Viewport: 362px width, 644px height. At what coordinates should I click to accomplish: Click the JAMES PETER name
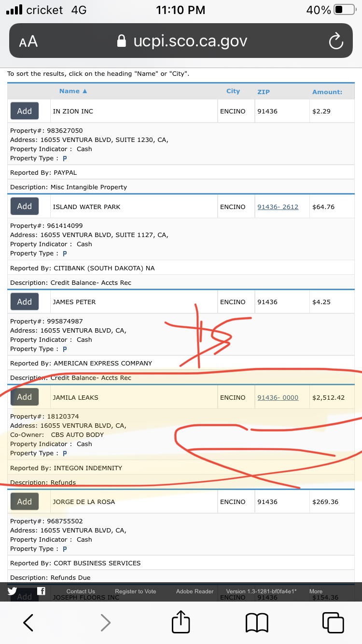pos(74,302)
